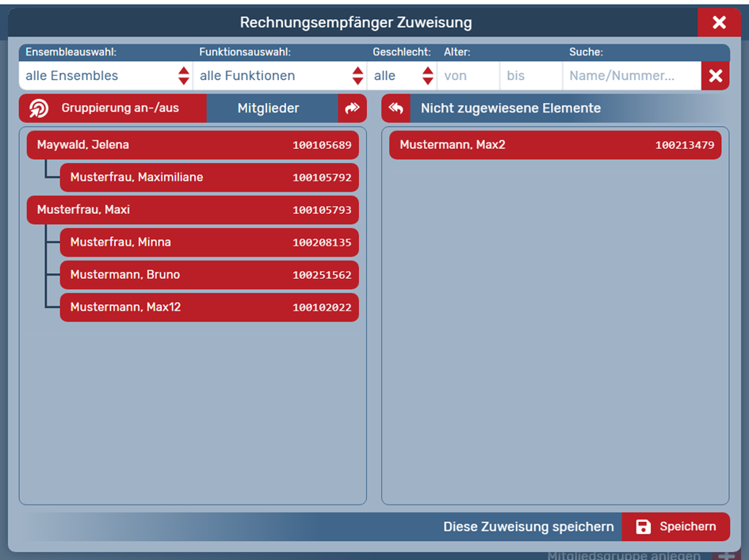Click the reply-all arrow icon
This screenshot has width=749, height=560.
[x=396, y=109]
